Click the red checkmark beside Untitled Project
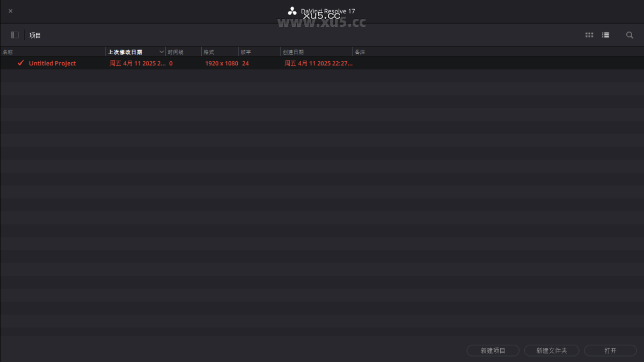 20,63
